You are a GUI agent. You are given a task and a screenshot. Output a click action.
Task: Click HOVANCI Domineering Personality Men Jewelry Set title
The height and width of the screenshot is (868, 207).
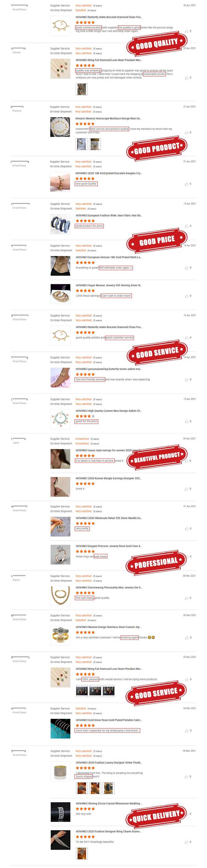[109, 587]
